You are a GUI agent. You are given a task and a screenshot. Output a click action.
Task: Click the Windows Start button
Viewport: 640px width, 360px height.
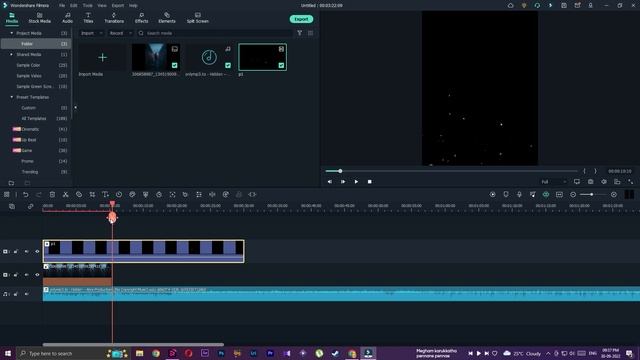point(8,353)
